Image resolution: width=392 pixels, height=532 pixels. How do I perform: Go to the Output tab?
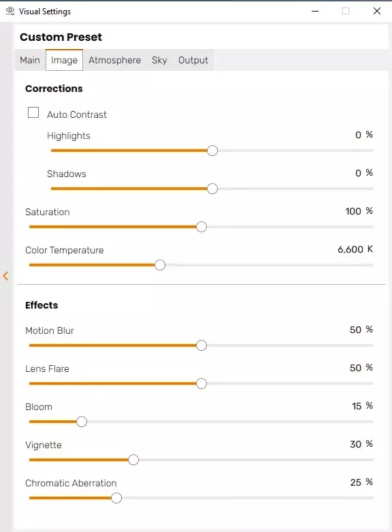(193, 60)
